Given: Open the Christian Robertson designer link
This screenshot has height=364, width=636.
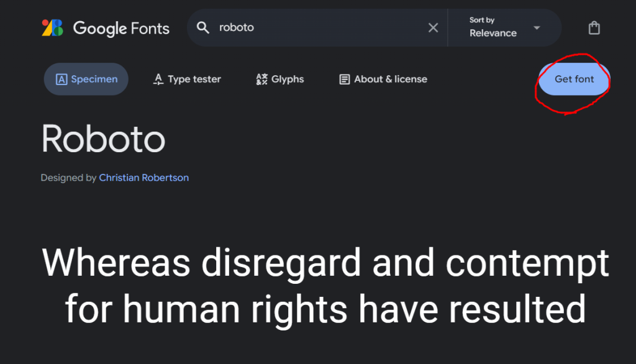Looking at the screenshot, I should click(144, 178).
